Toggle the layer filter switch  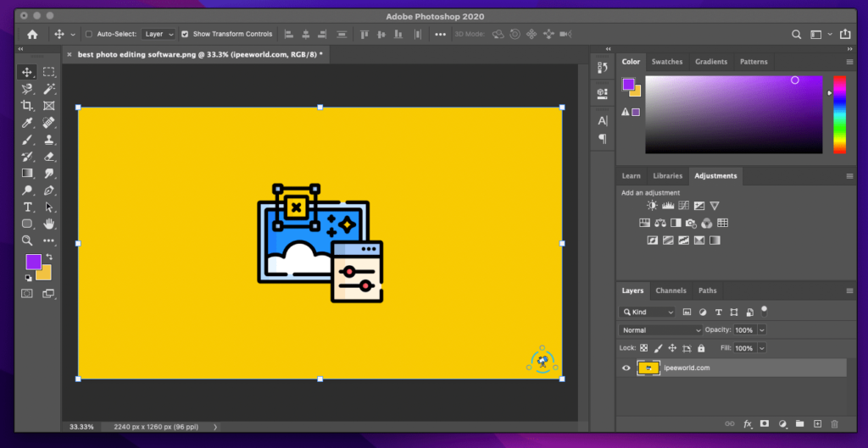(x=764, y=311)
